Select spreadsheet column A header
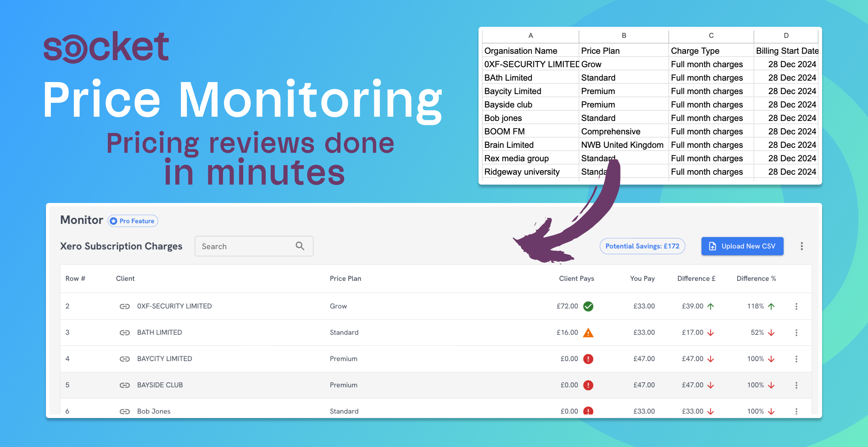Image resolution: width=868 pixels, height=447 pixels. [530, 36]
